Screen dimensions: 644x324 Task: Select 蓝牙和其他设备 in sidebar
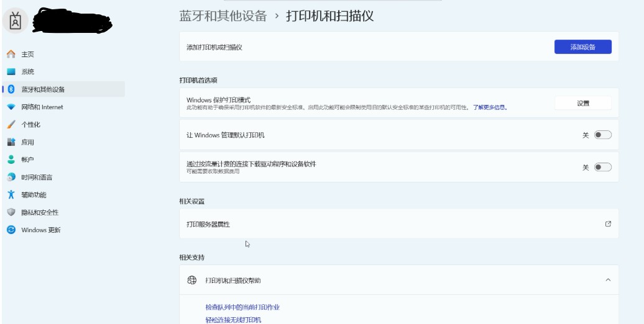pos(63,89)
